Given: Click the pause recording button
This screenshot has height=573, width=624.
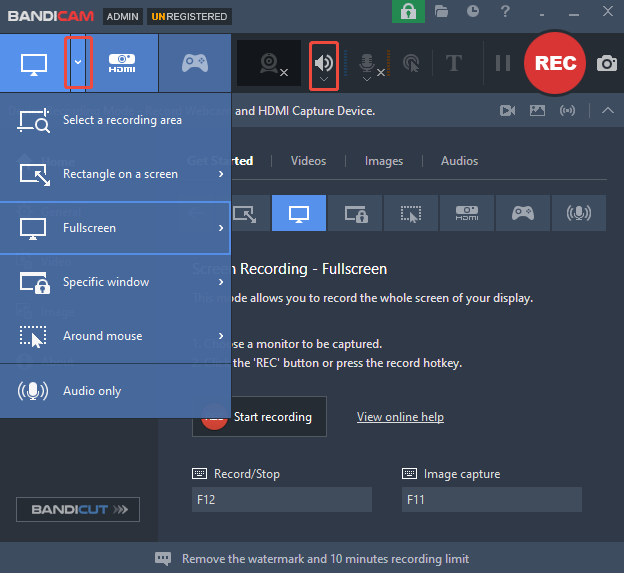Looking at the screenshot, I should coord(503,63).
